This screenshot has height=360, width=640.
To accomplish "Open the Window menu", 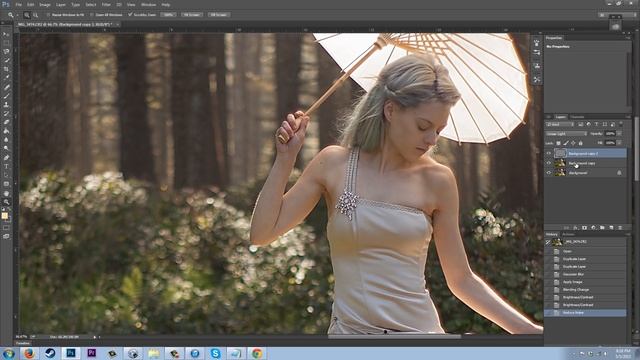I will click(x=148, y=4).
